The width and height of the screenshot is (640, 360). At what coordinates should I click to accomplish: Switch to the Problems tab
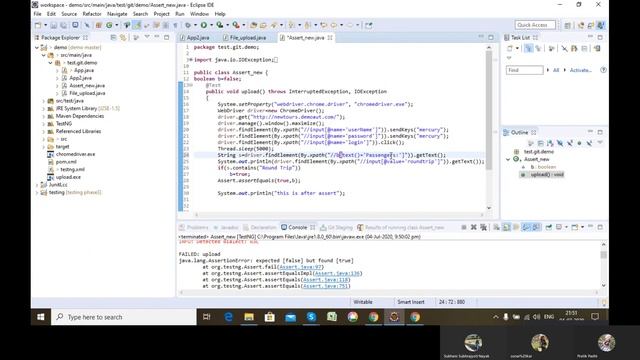click(193, 227)
